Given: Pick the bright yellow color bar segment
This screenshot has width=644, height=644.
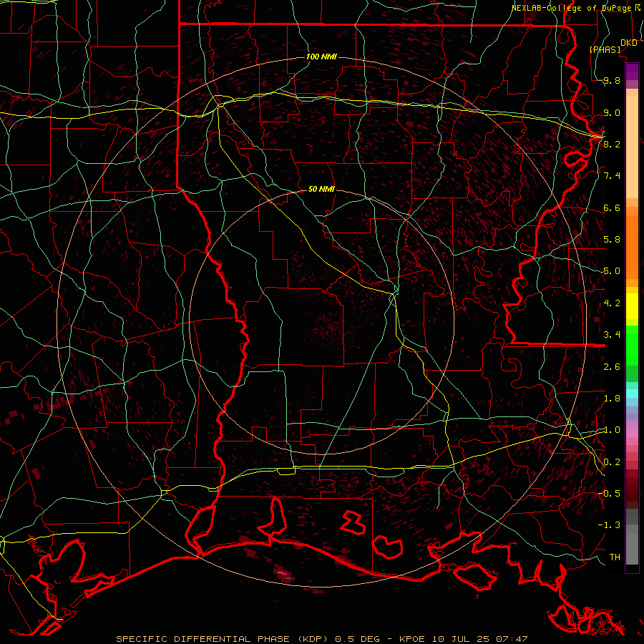Looking at the screenshot, I should point(632,306).
